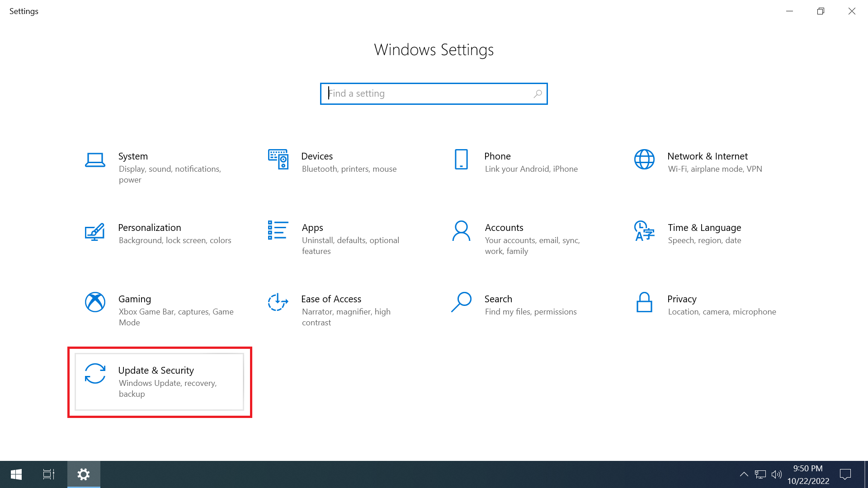Screen dimensions: 868x488
Task: Open the Apps list icon
Action: 278,230
